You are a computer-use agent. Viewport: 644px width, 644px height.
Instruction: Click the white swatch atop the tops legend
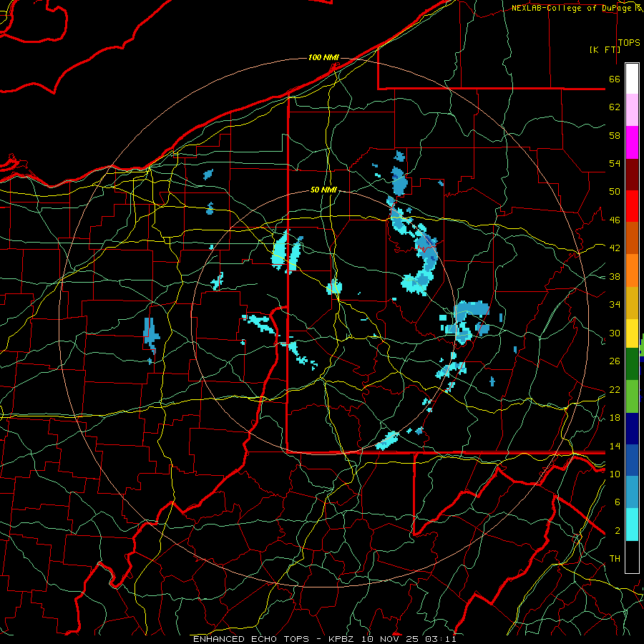coord(632,79)
